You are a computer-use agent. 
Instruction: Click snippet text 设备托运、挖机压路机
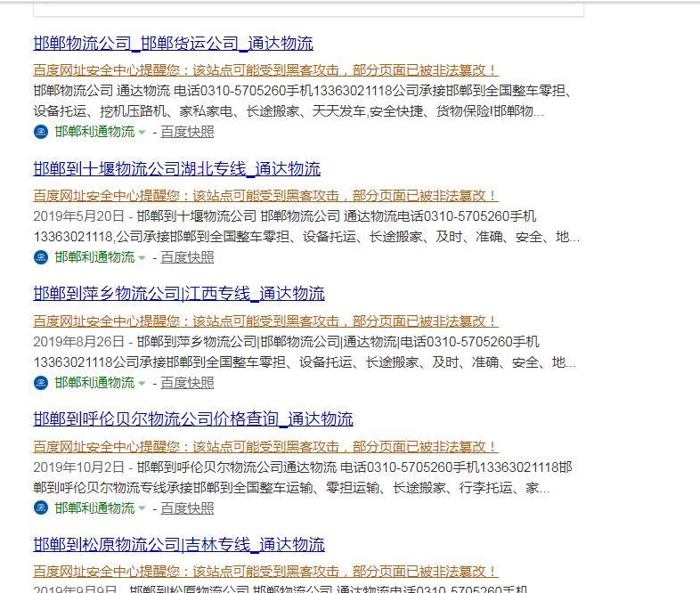100,111
